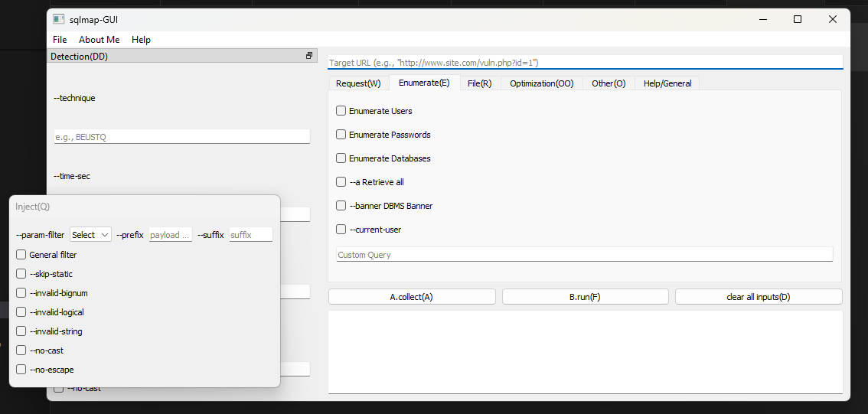Maximize the sqlmap-GUI window

pyautogui.click(x=797, y=19)
